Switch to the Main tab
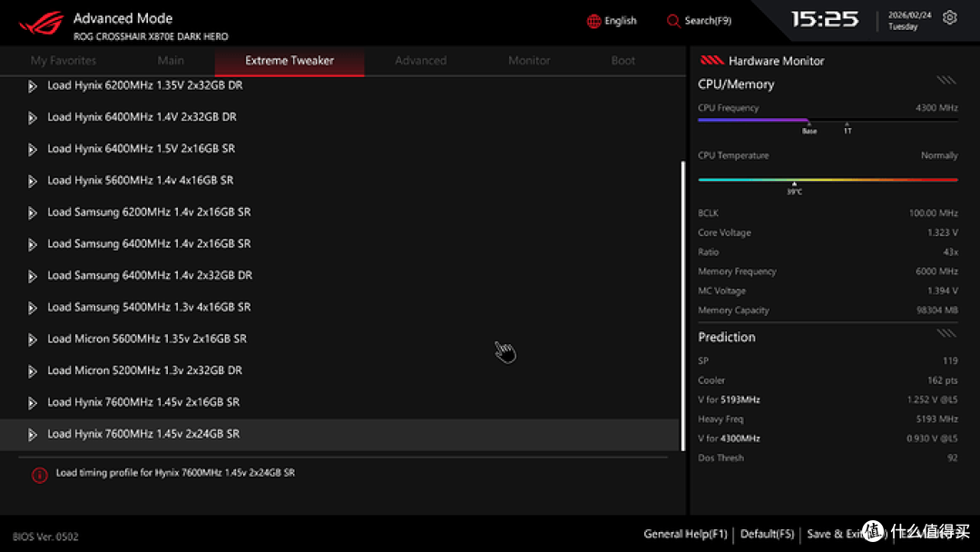Viewport: 980px width, 552px height. (171, 61)
